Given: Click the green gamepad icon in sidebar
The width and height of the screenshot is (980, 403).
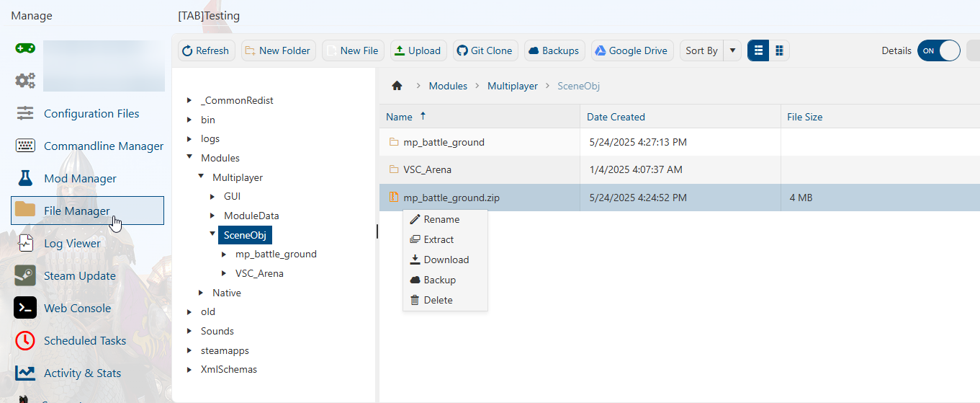Looking at the screenshot, I should coord(25,48).
